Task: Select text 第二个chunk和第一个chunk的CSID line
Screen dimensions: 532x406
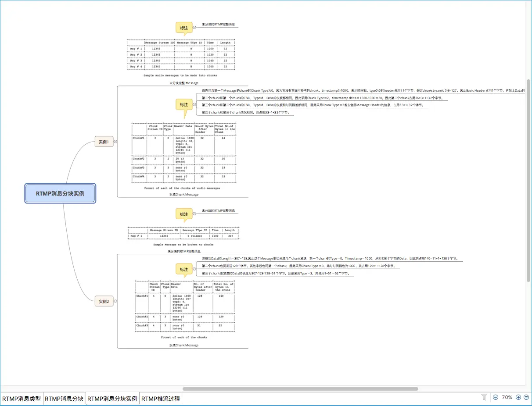Action: tap(323, 98)
